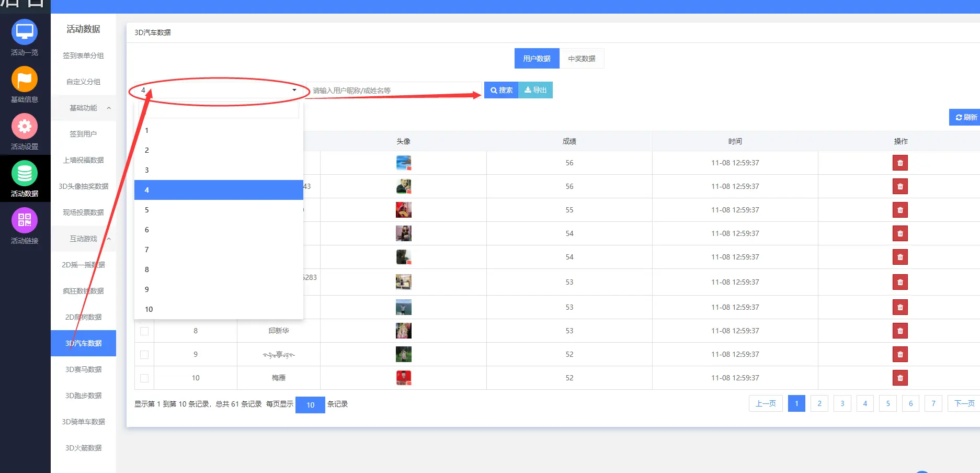The width and height of the screenshot is (980, 473).
Task: Select the checkbox for row 10
Action: click(144, 378)
